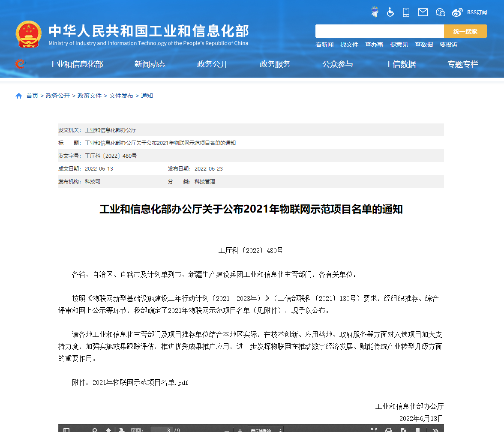Click the gear logo in the navigation bar
The width and height of the screenshot is (504, 432).
[x=20, y=64]
